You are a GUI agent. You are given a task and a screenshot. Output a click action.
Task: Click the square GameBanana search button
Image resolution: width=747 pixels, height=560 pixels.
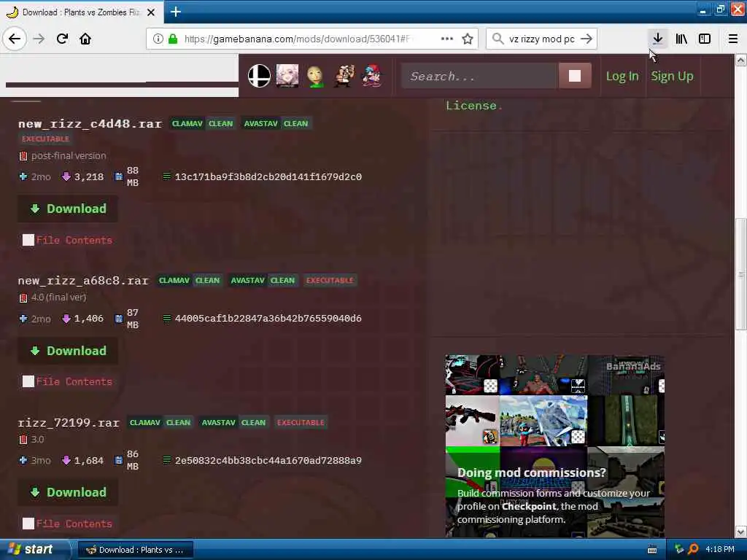point(575,76)
